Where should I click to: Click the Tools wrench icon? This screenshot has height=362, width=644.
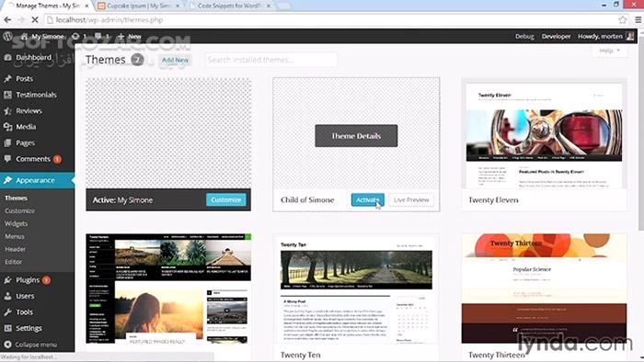point(7,312)
